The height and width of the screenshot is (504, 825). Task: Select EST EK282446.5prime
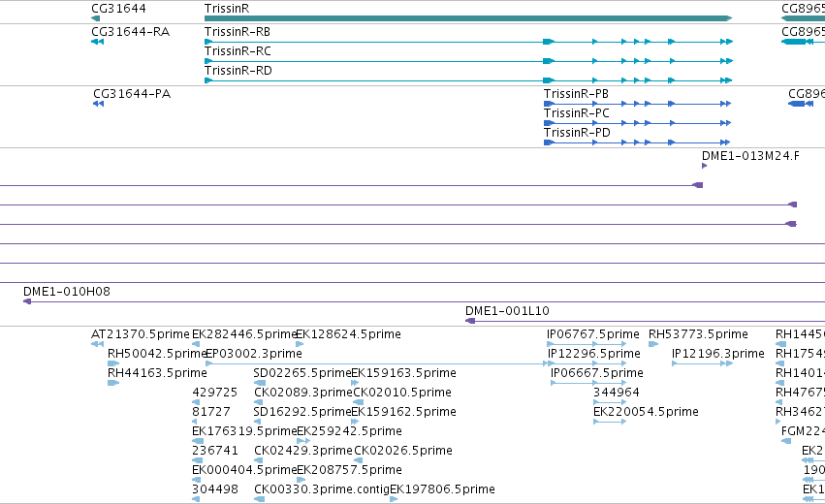tap(244, 334)
